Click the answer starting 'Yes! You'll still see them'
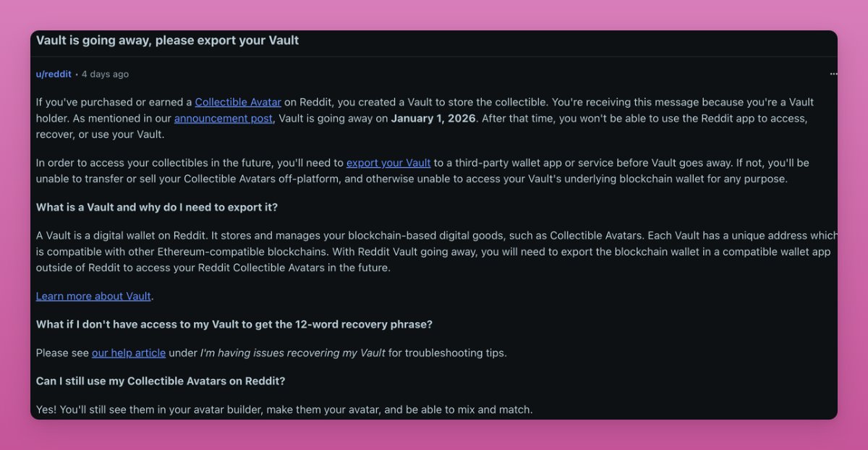This screenshot has width=868, height=450. tap(284, 409)
